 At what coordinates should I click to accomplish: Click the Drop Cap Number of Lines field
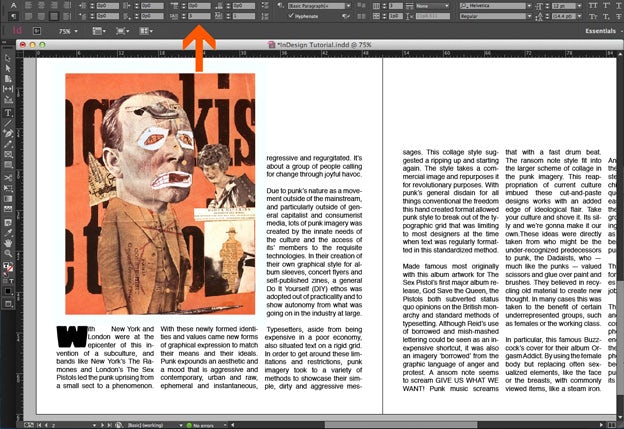199,16
